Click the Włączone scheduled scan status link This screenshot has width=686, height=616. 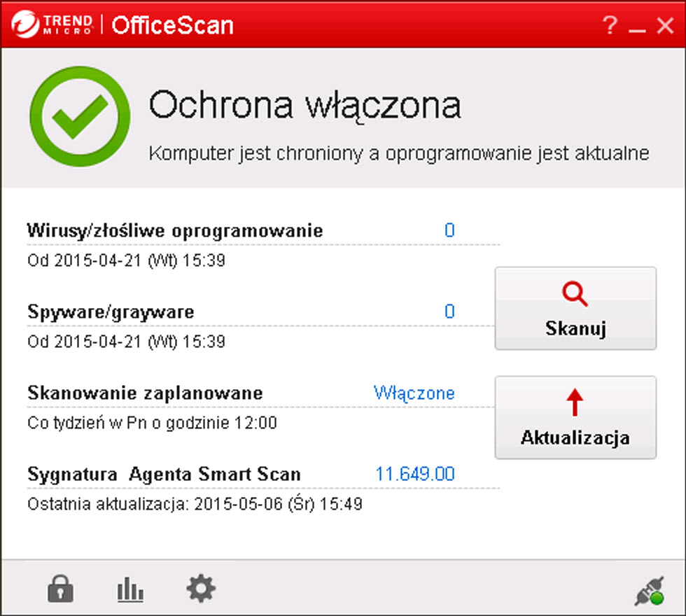[414, 393]
